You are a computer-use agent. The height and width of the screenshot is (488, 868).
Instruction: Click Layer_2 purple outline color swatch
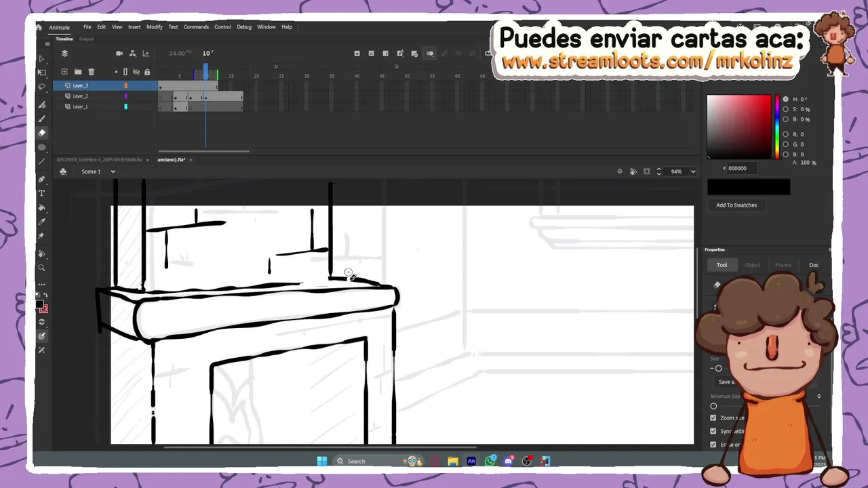coord(125,96)
